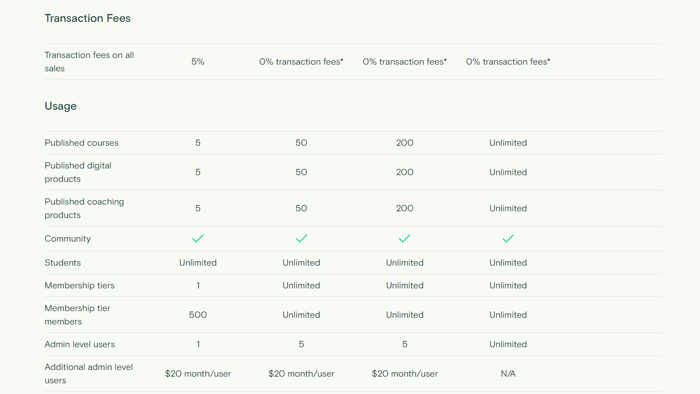
Task: Click 'Published courses' value 50
Action: click(301, 143)
